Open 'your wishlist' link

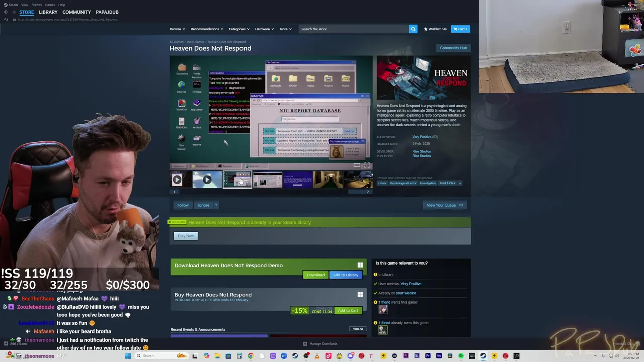[x=406, y=293]
